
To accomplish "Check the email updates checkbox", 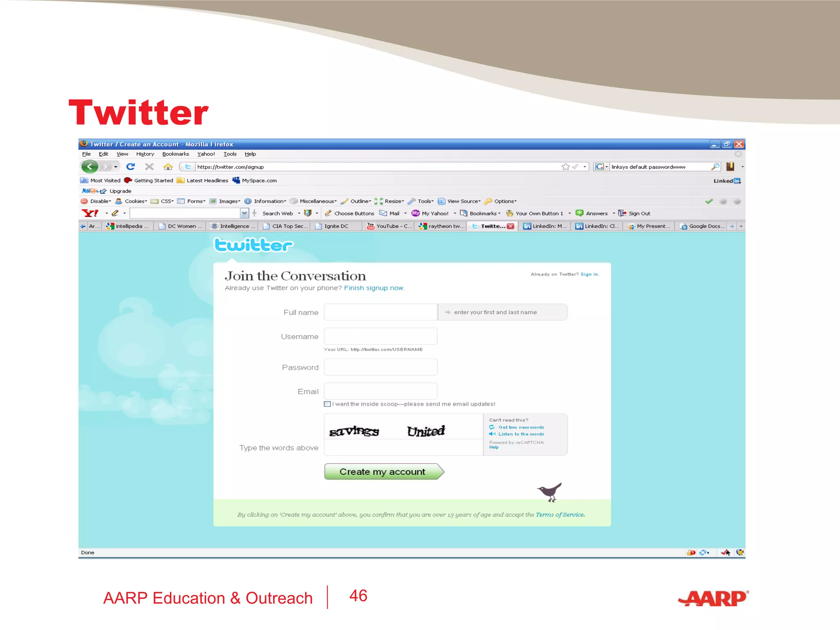I will pos(327,404).
